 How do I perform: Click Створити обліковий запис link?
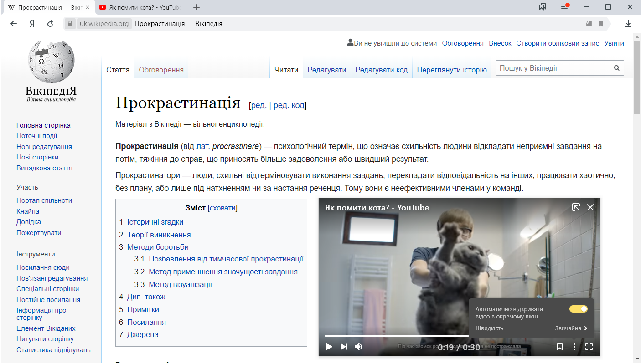coord(558,43)
